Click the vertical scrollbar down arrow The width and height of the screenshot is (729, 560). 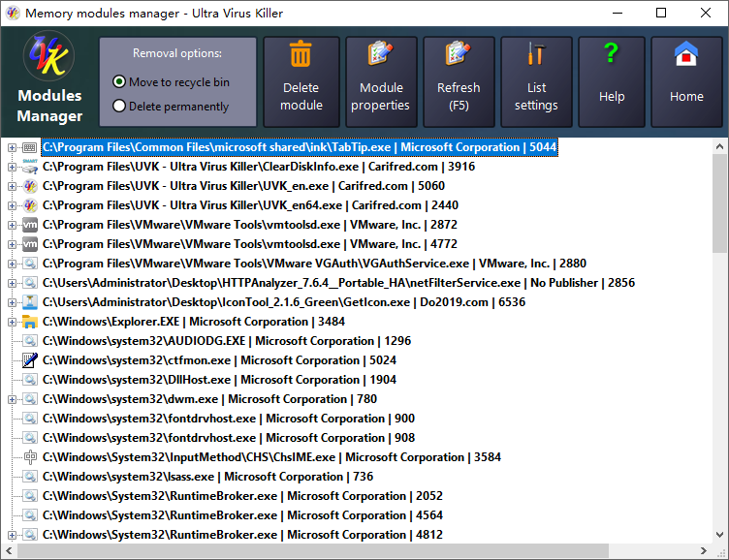[x=719, y=535]
